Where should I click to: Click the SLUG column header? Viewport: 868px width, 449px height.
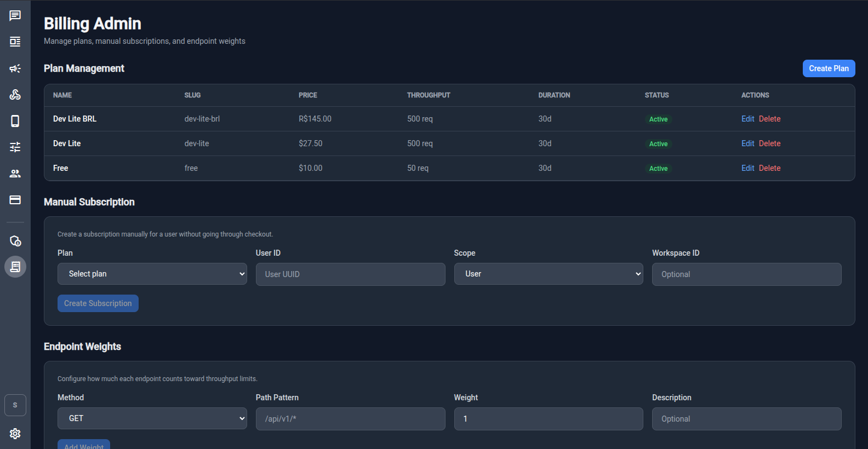[x=192, y=95]
